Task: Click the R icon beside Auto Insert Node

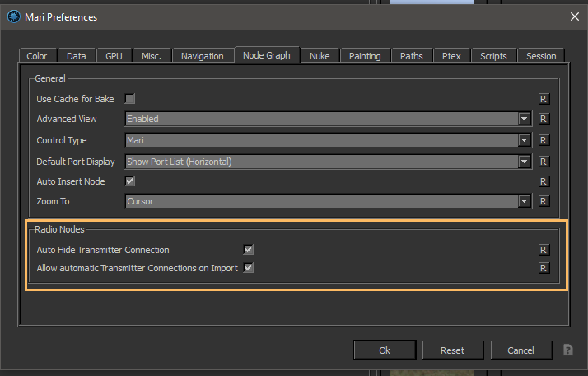Action: [x=543, y=181]
